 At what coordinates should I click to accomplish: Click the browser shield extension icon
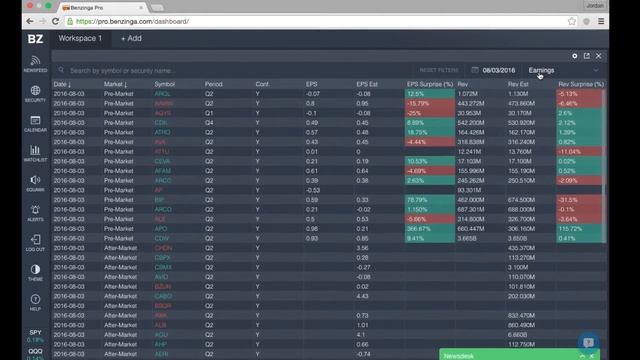pyautogui.click(x=587, y=21)
